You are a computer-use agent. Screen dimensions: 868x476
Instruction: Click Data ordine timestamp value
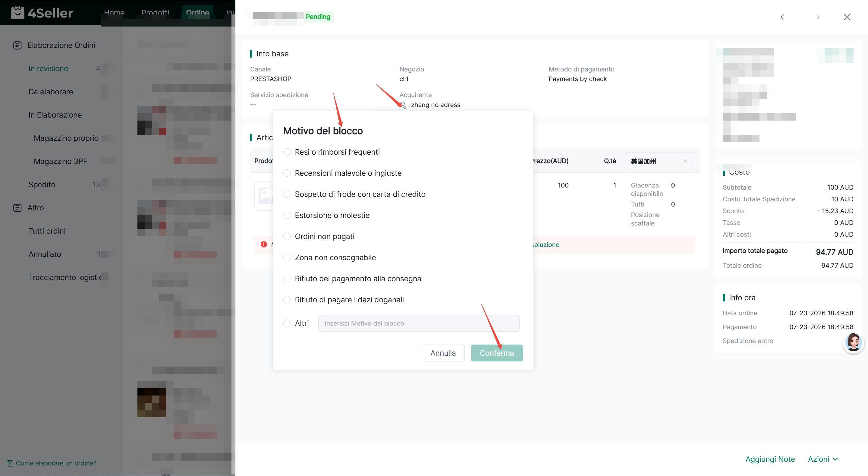click(x=821, y=313)
